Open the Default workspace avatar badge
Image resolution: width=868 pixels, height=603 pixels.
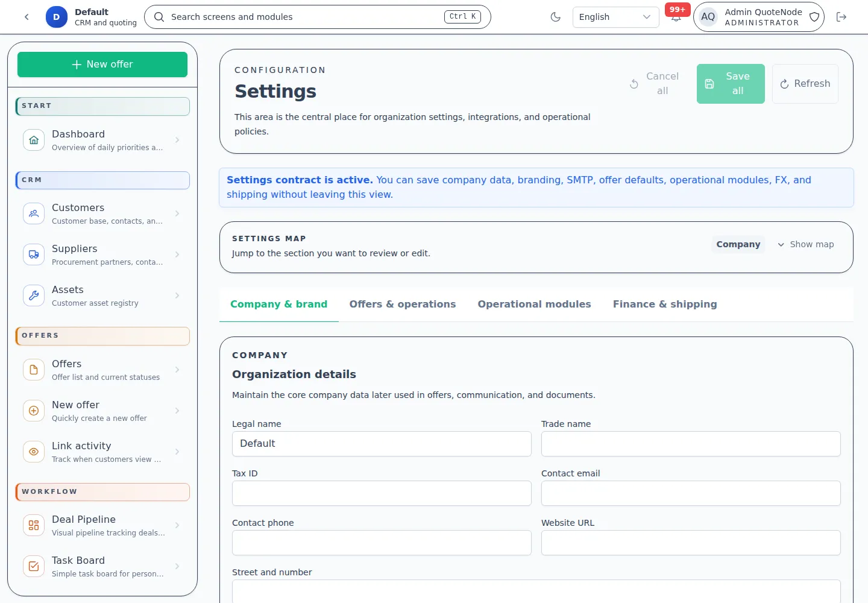(56, 17)
